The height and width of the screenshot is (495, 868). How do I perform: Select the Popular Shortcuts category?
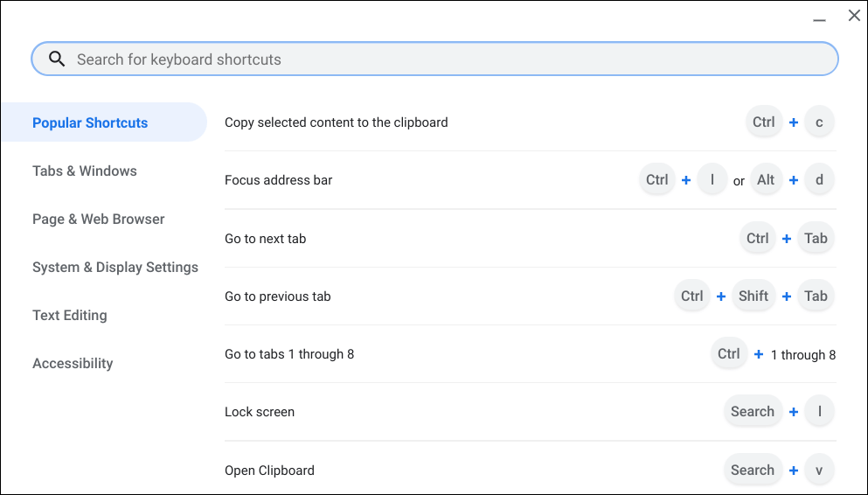tap(90, 122)
